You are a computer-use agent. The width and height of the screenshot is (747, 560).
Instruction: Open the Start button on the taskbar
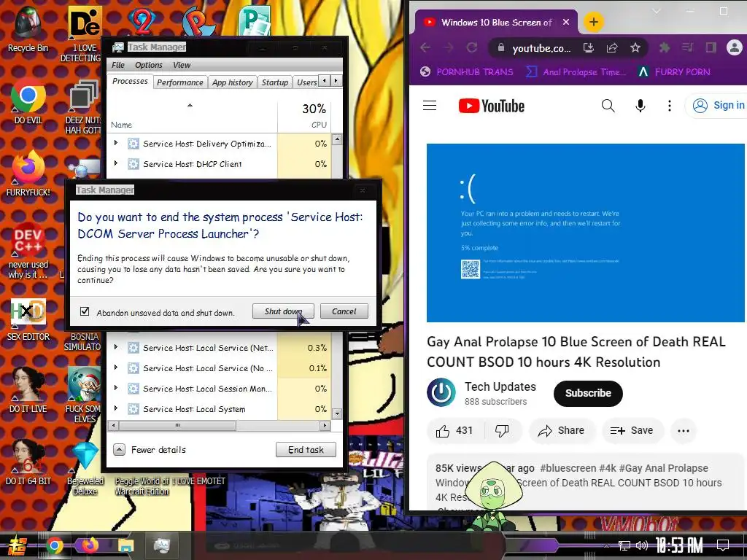[x=17, y=545]
